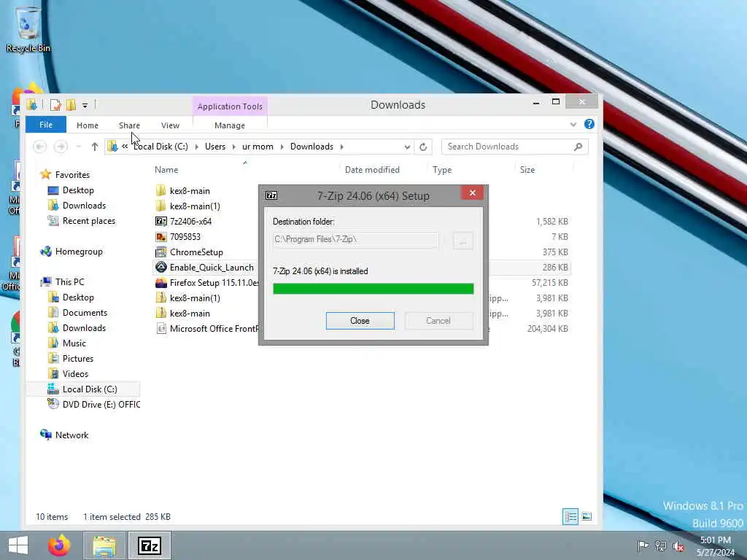747x560 pixels.
Task: Open the Recycle Bin on desktop
Action: pyautogui.click(x=28, y=28)
